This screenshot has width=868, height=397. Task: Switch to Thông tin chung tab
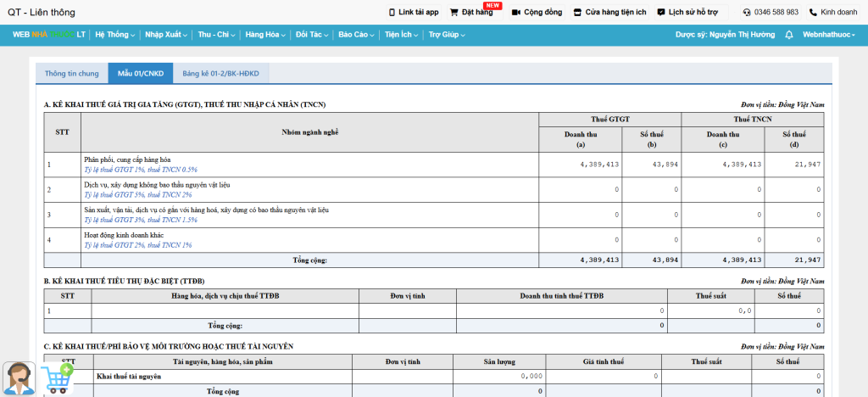(x=72, y=74)
